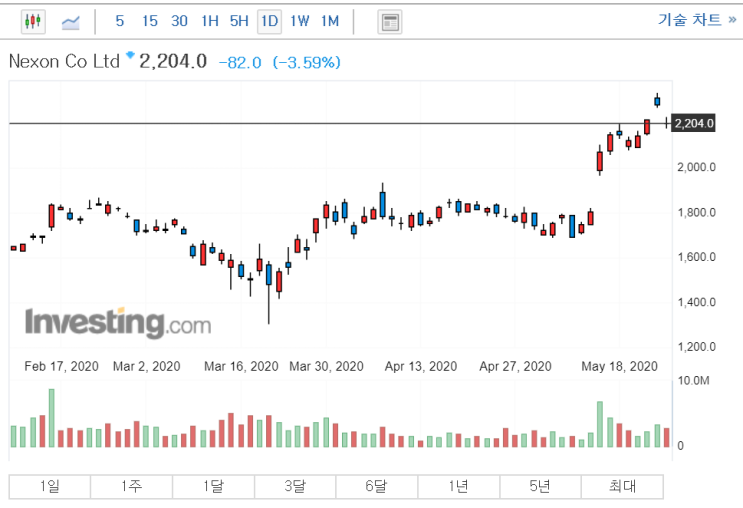Choose the 1H interval

[209, 21]
